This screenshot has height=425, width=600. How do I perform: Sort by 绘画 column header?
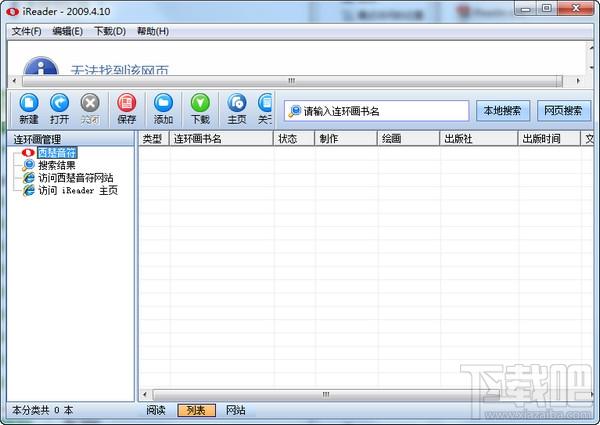click(409, 138)
